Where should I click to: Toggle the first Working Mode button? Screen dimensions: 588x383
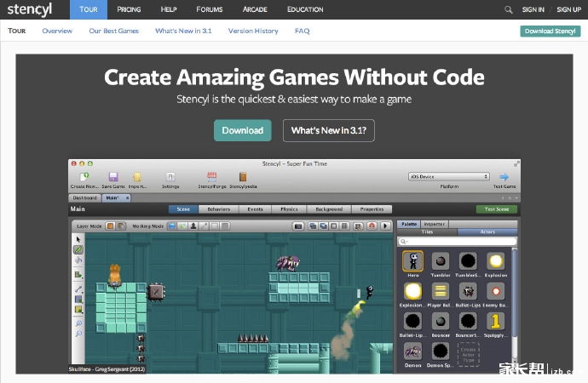point(171,226)
